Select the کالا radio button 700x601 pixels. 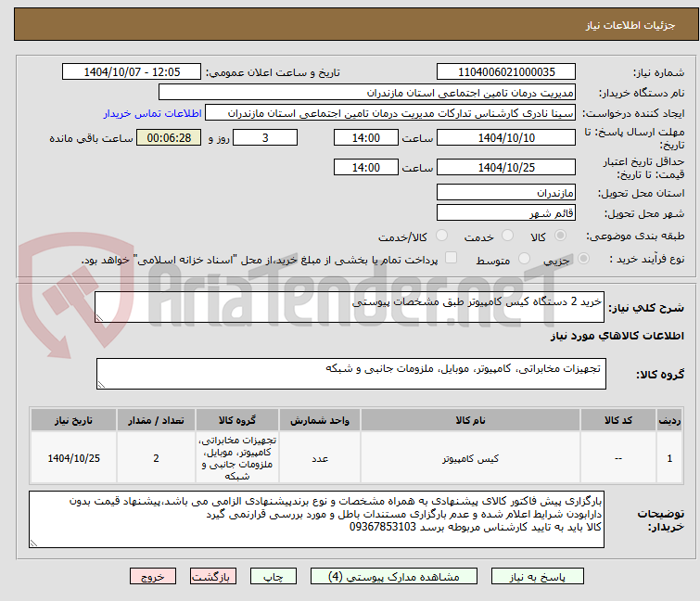pyautogui.click(x=560, y=236)
